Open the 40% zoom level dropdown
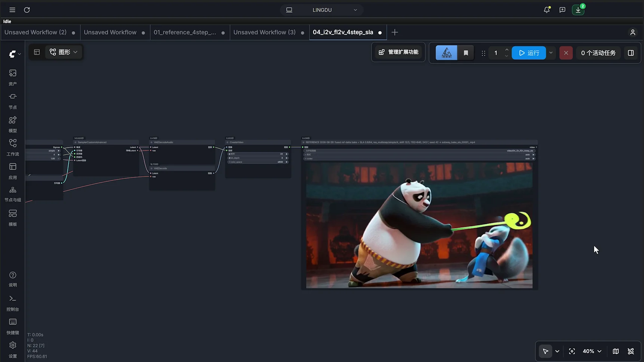Viewport: 644px width, 362px height. coord(592,351)
